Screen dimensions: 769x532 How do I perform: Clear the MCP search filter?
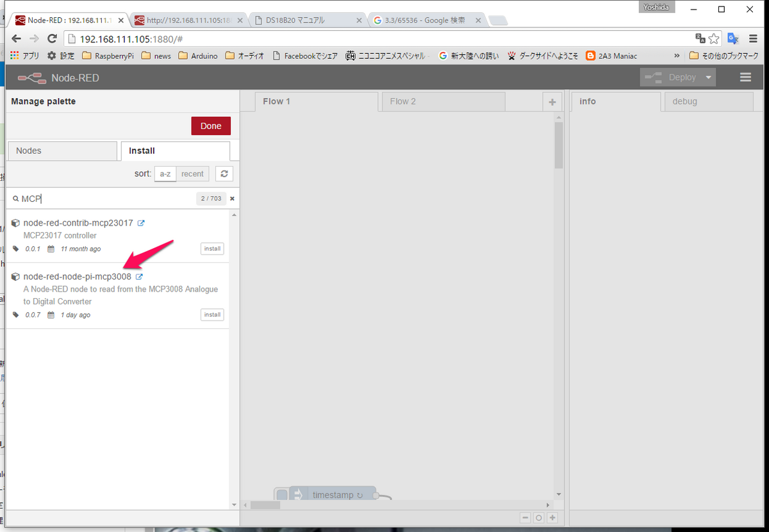232,199
